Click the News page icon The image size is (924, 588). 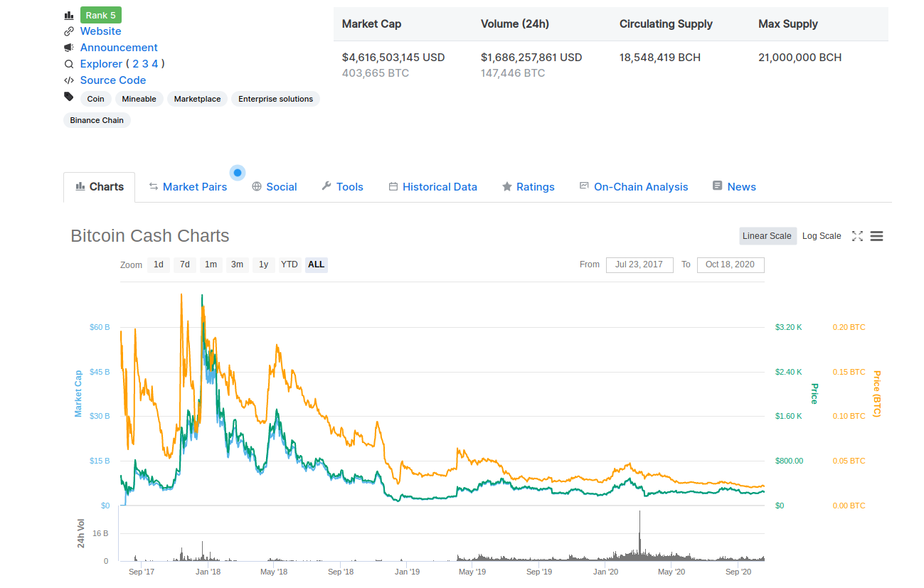pyautogui.click(x=717, y=186)
